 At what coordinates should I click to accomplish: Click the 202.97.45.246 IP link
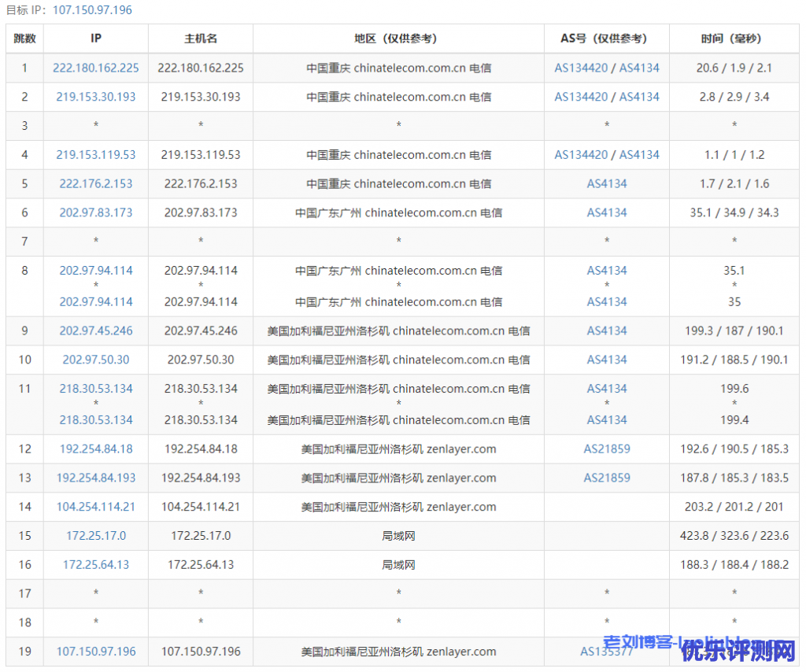(96, 331)
